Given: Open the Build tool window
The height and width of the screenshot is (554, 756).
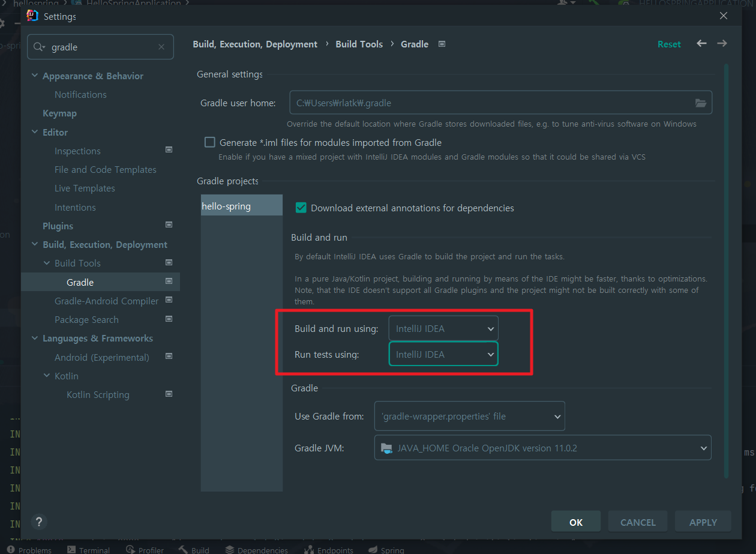Looking at the screenshot, I should 193,550.
